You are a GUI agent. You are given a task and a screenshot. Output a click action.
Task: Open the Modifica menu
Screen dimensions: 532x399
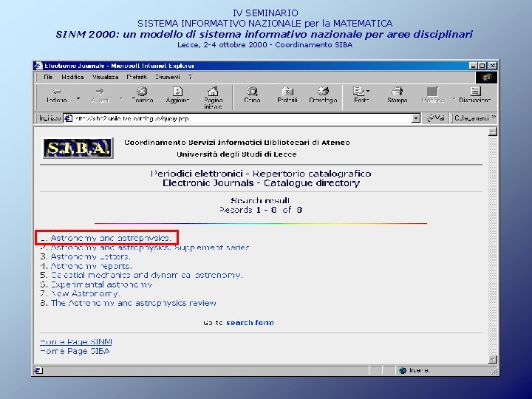(72, 77)
